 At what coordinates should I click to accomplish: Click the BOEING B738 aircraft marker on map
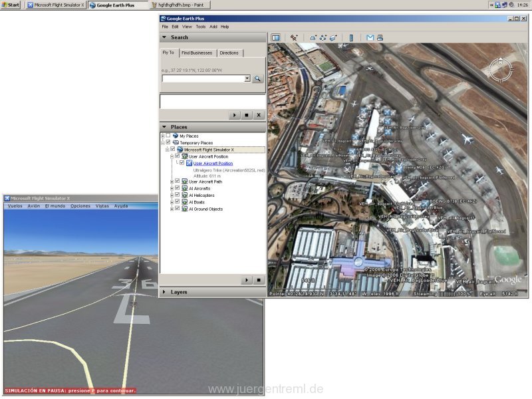tap(425, 203)
